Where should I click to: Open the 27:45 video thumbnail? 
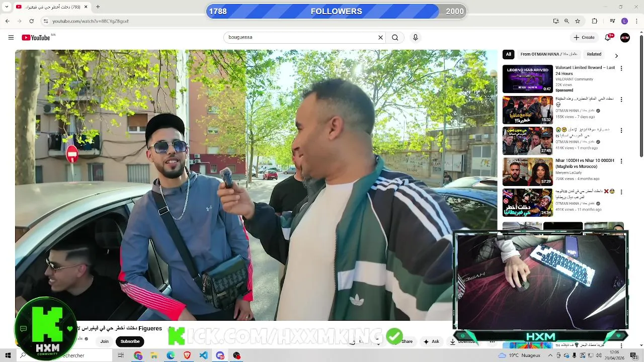[x=528, y=141]
